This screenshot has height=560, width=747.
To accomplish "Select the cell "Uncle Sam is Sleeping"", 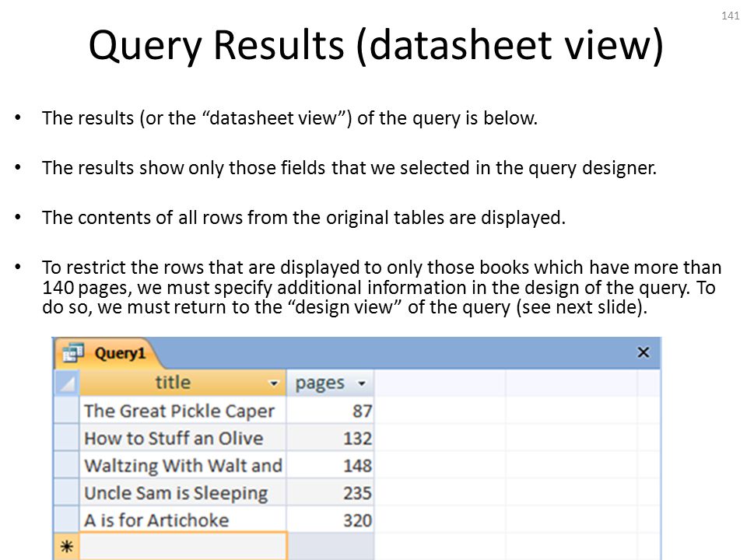I will (182, 492).
